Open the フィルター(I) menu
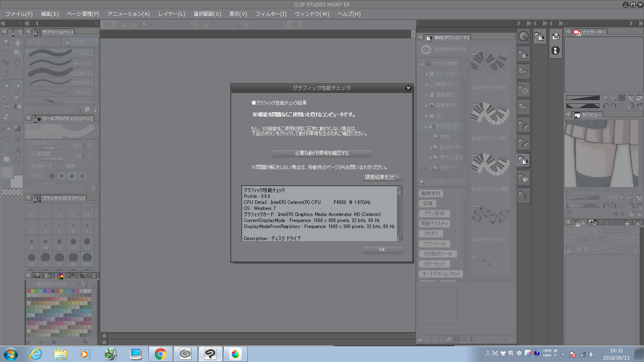The height and width of the screenshot is (362, 644). pos(271,14)
